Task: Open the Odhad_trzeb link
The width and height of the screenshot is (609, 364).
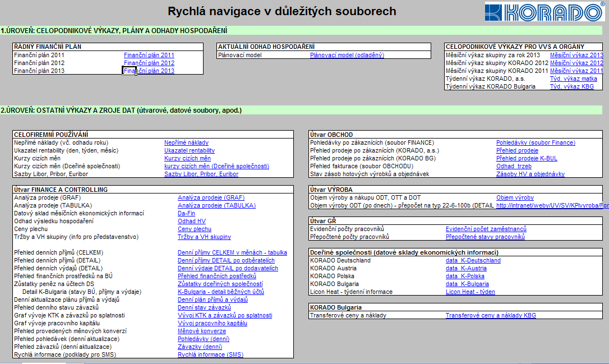Action: click(x=514, y=166)
